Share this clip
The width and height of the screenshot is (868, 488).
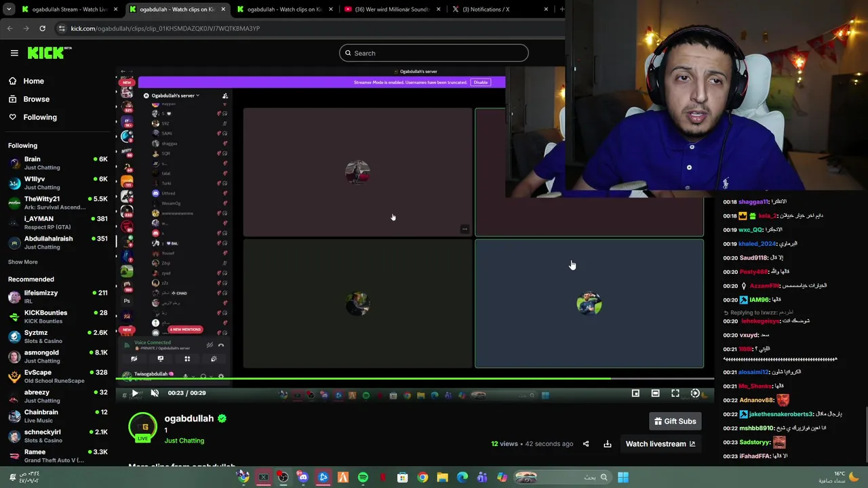click(x=586, y=444)
